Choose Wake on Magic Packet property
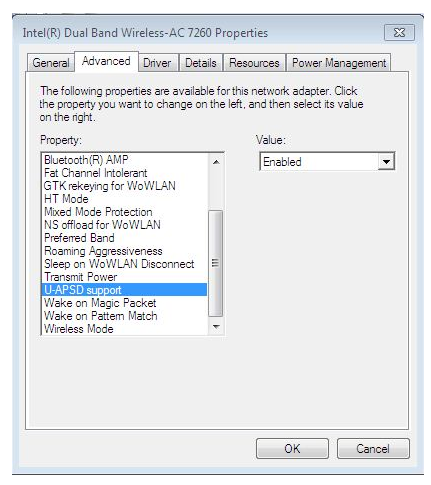This screenshot has height=485, width=431. [100, 303]
